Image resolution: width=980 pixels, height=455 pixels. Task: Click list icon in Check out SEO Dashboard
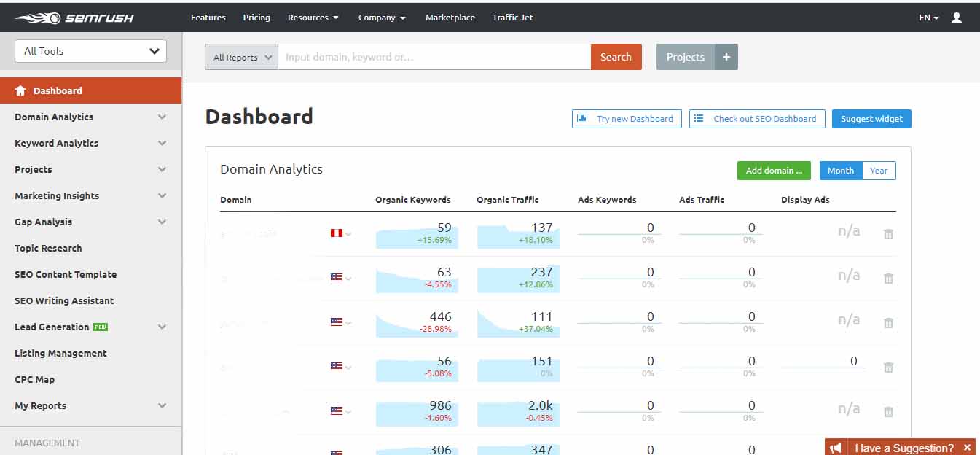(x=699, y=118)
